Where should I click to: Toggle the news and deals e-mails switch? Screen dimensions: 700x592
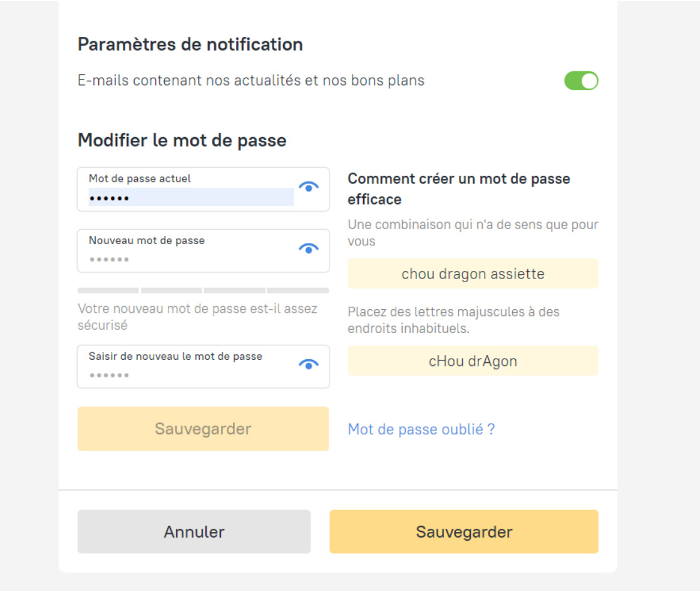point(581,81)
